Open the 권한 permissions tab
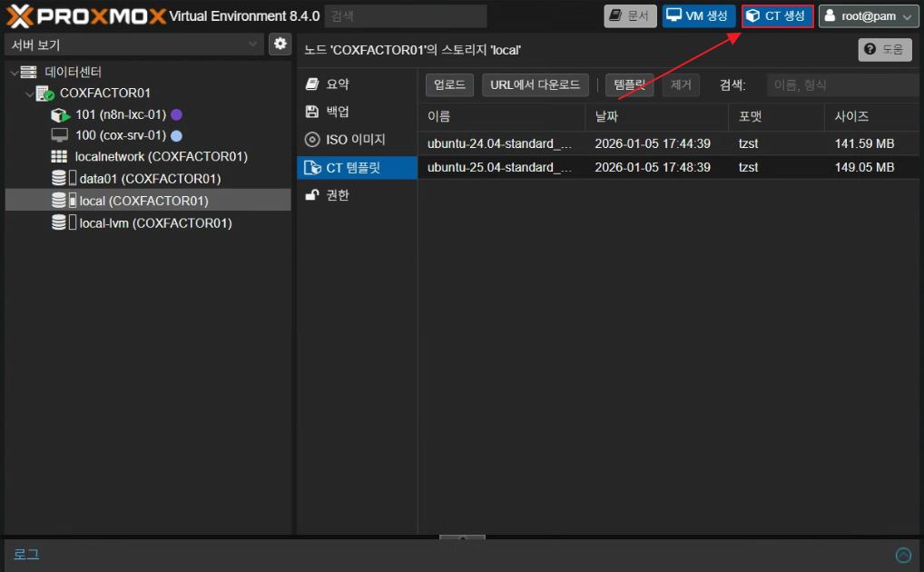 pyautogui.click(x=357, y=195)
